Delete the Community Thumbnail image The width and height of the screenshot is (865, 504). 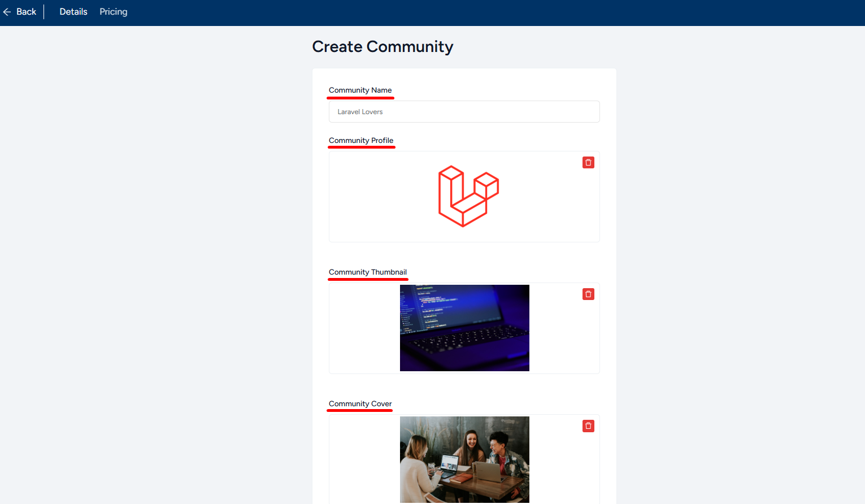click(588, 294)
